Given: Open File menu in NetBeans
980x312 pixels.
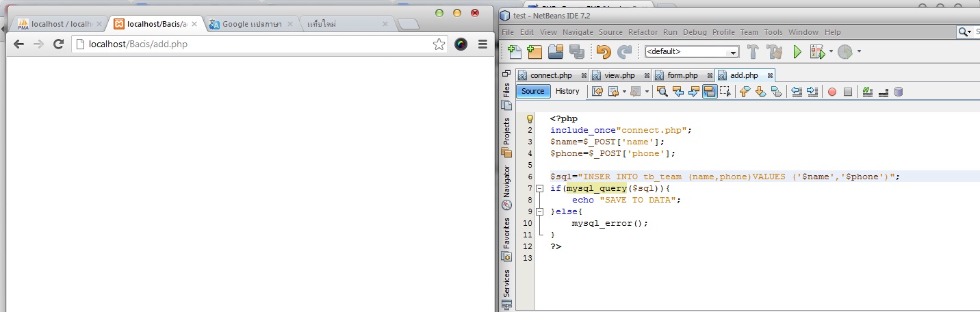Looking at the screenshot, I should [x=508, y=32].
